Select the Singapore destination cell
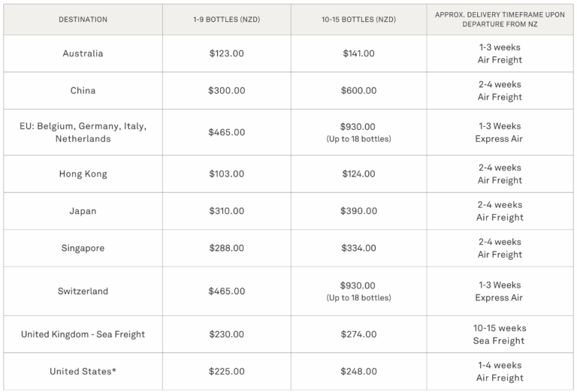The image size is (577, 392). tap(83, 249)
